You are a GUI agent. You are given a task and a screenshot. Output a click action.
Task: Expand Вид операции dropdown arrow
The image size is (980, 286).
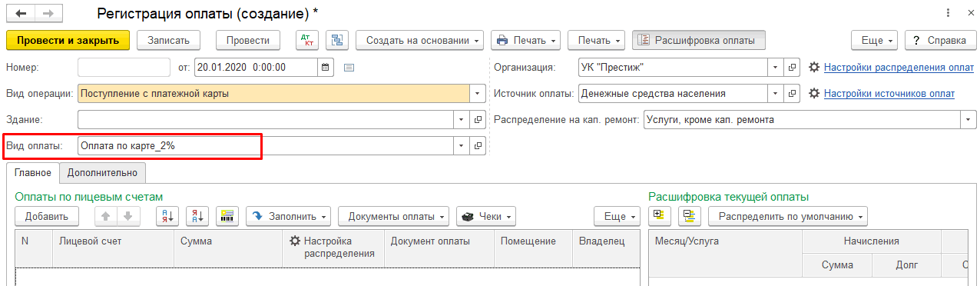coord(478,94)
